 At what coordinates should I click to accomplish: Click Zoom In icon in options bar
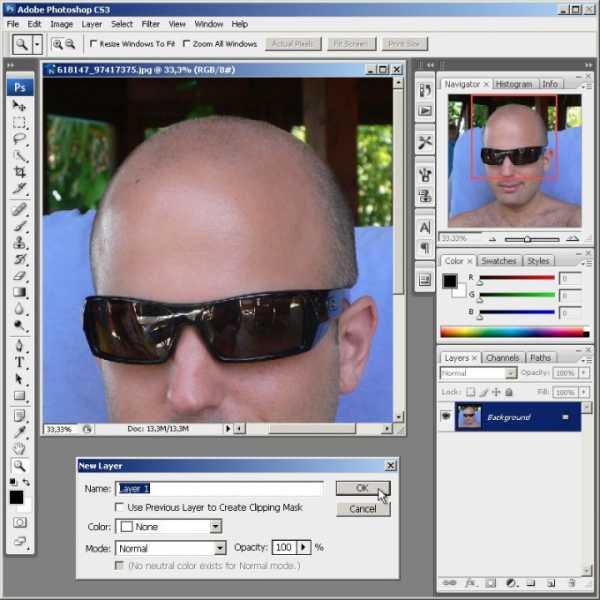click(x=58, y=44)
